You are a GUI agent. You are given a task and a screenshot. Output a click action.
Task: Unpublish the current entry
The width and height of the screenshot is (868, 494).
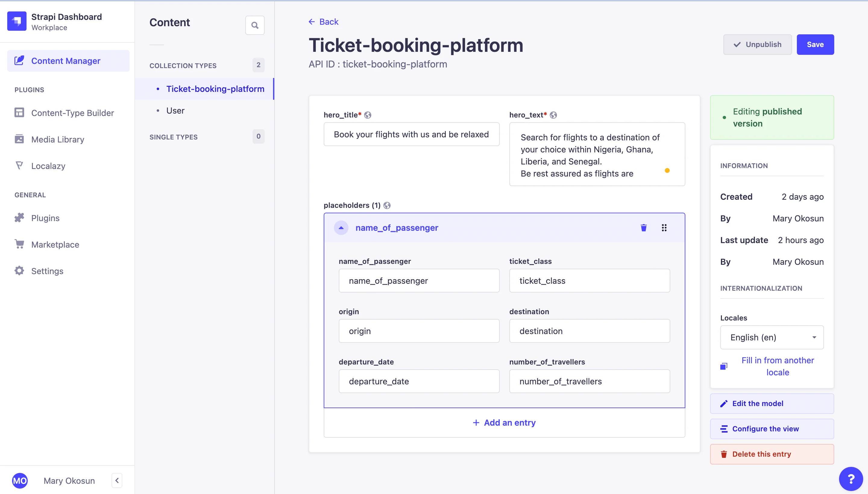[x=757, y=45]
